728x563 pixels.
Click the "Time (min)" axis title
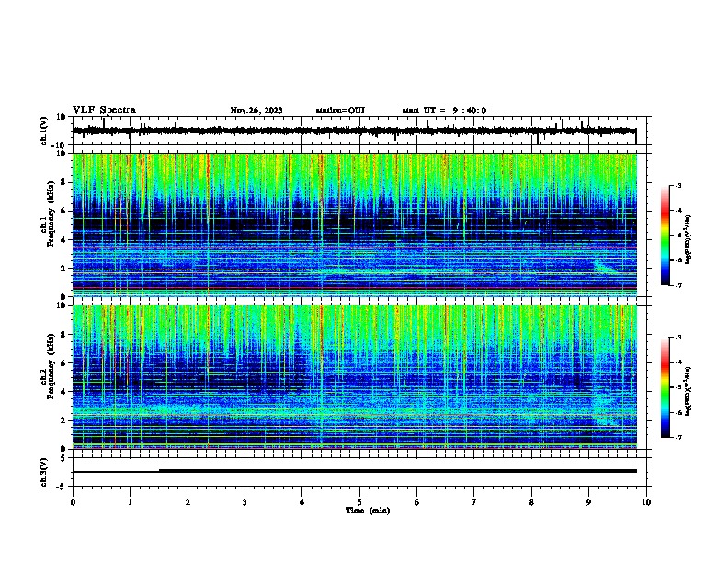coord(368,511)
